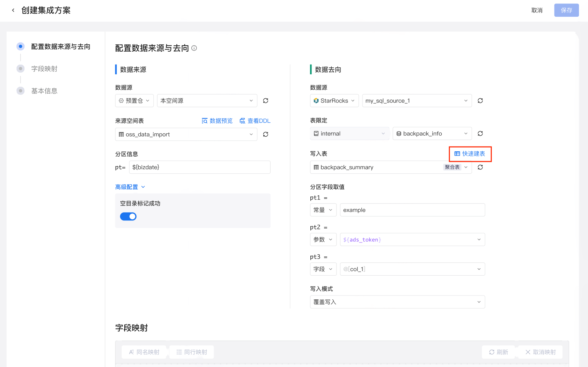Click the pt1 example value input
The image size is (588, 367).
click(x=412, y=210)
